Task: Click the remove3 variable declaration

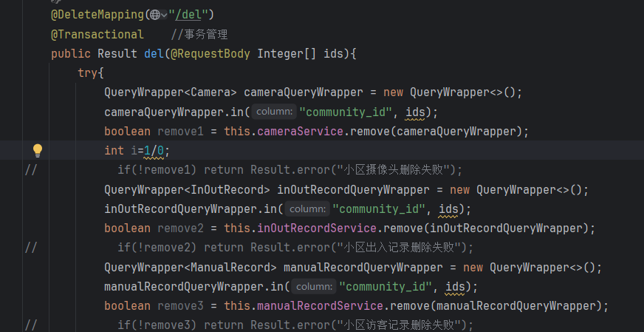Action: (x=181, y=306)
